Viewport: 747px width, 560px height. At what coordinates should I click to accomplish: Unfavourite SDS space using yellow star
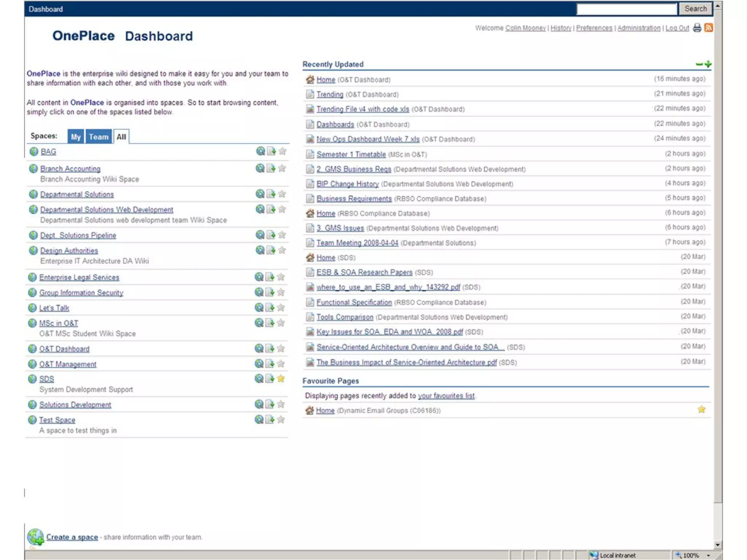tap(281, 378)
